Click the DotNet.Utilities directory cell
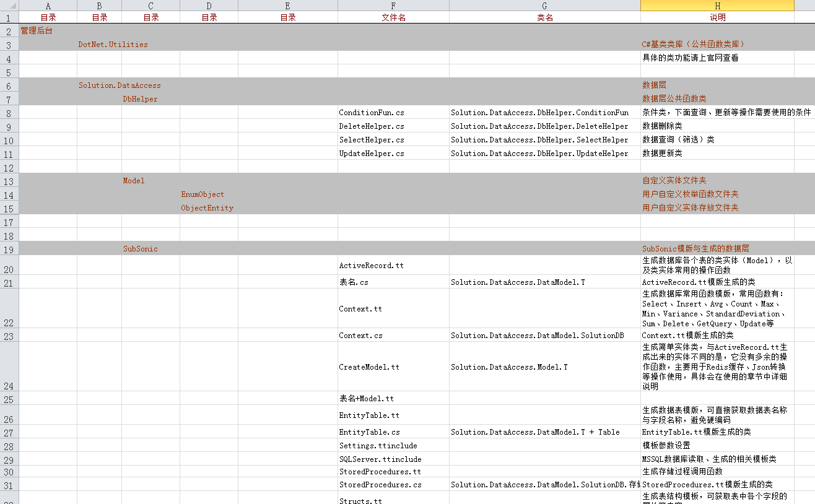Image resolution: width=815 pixels, height=504 pixels. tap(113, 45)
